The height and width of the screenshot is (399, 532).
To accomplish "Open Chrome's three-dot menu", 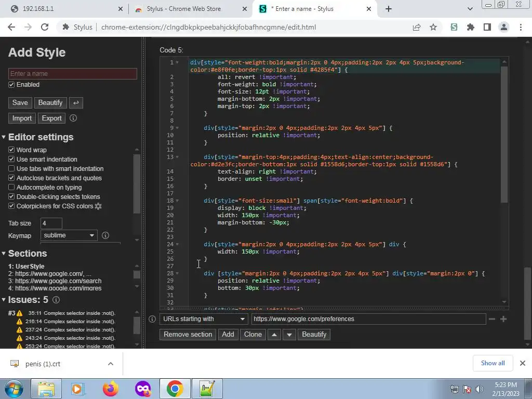I will pos(521,27).
